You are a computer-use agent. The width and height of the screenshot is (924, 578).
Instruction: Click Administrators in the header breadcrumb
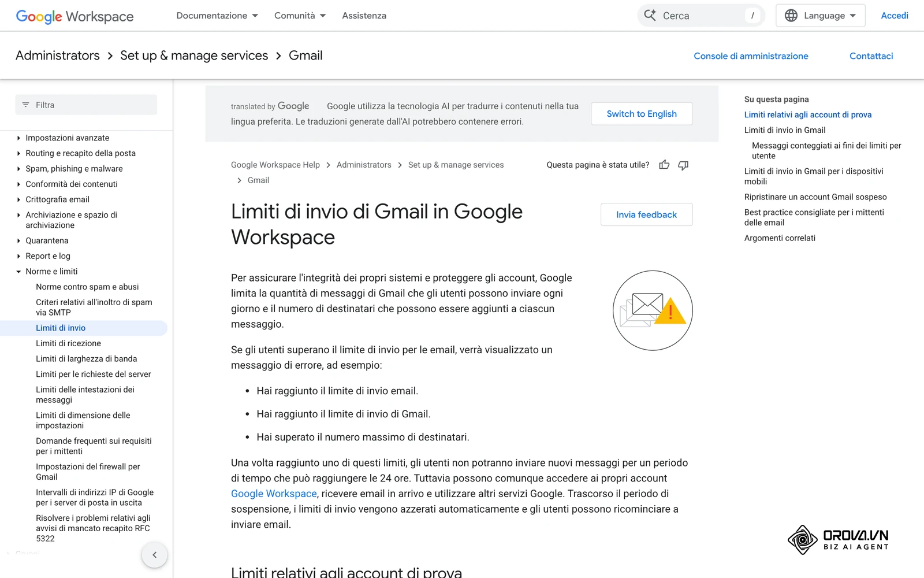tap(58, 55)
